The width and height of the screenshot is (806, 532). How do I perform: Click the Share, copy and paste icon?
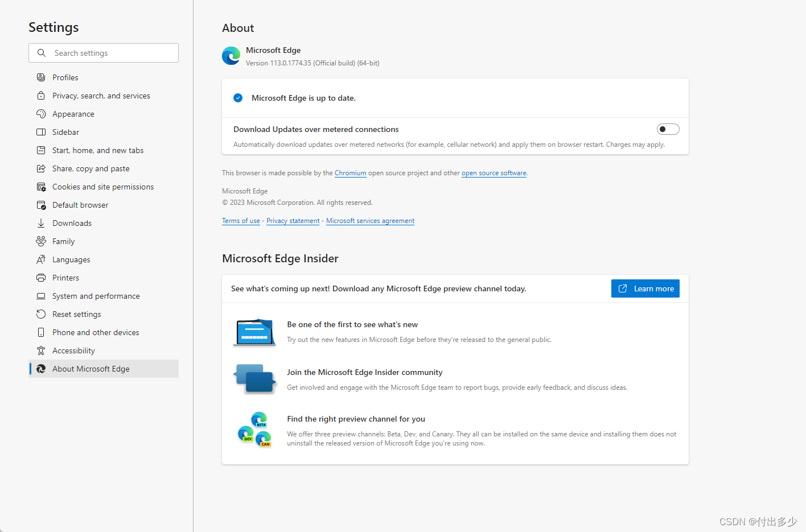(41, 168)
